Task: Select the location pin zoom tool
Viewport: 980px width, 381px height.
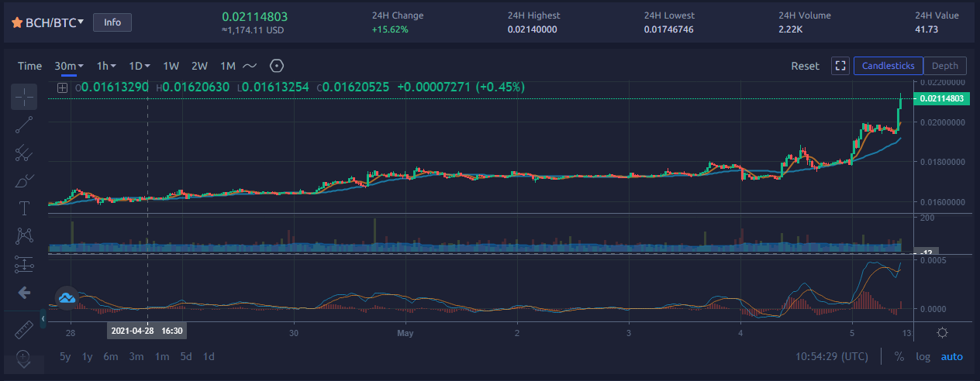Action: pyautogui.click(x=24, y=359)
